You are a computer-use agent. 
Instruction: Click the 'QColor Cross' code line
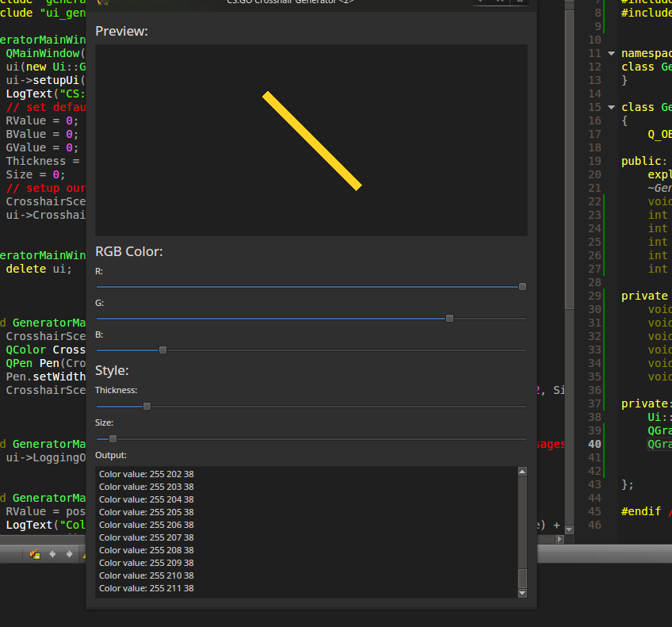(x=46, y=350)
